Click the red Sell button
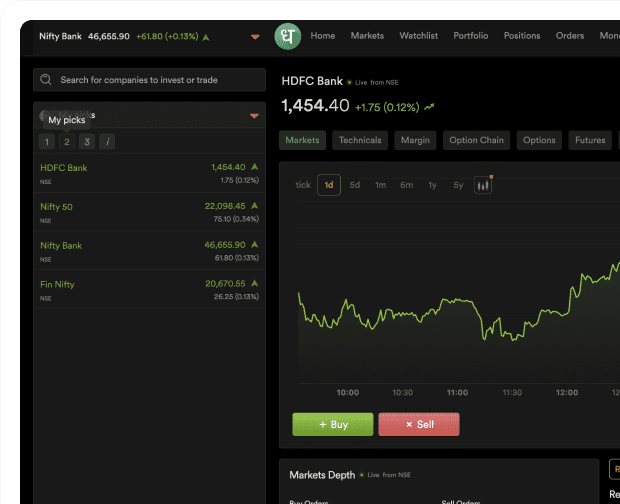The width and height of the screenshot is (620, 504). [x=419, y=425]
